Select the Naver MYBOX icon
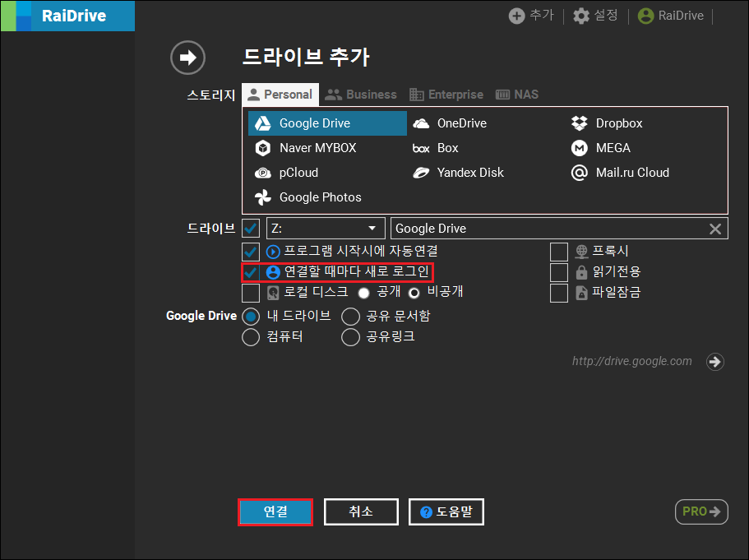This screenshot has width=749, height=560. tap(263, 148)
